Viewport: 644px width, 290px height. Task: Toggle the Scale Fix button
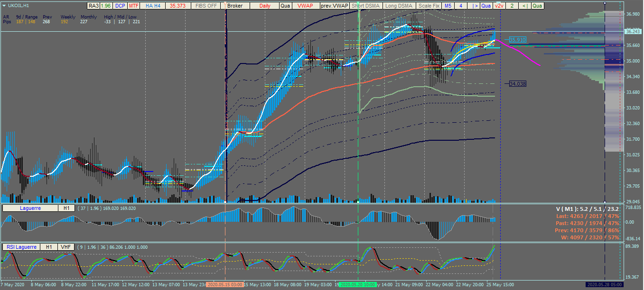[x=429, y=6]
